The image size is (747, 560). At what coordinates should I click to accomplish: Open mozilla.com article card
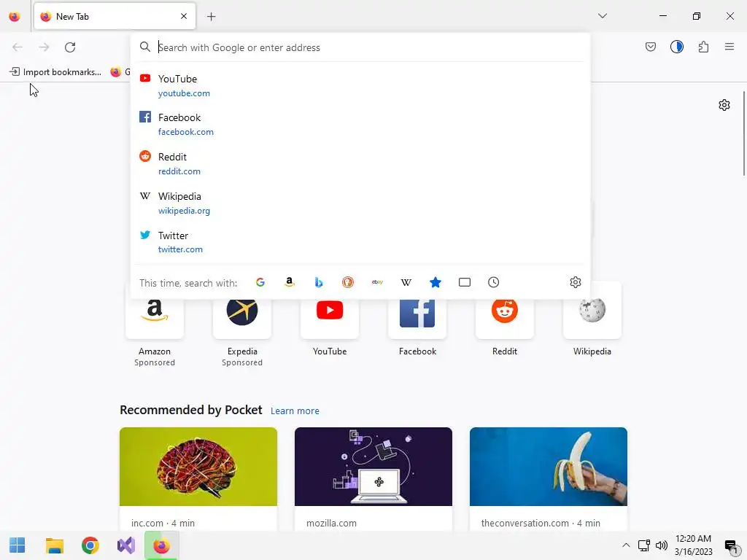(x=373, y=479)
